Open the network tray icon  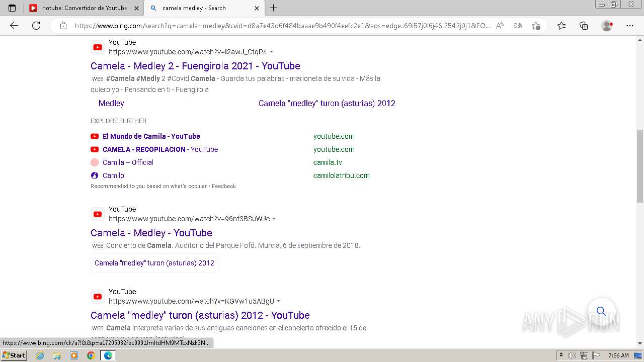(x=584, y=355)
